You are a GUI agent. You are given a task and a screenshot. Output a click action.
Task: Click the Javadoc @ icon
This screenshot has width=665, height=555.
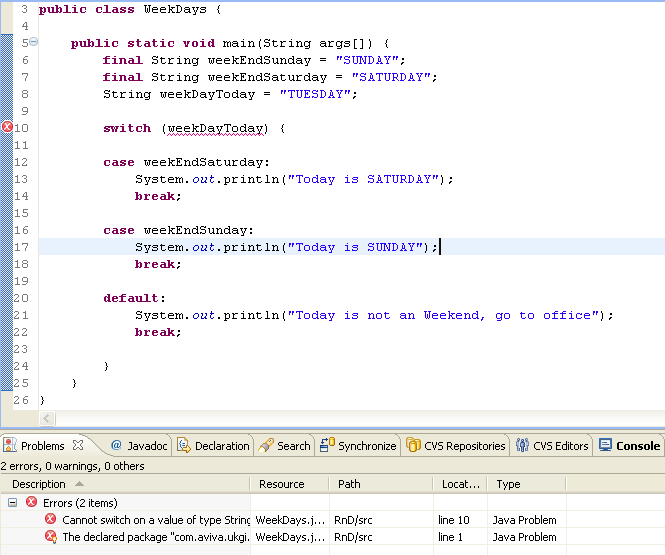pyautogui.click(x=116, y=445)
